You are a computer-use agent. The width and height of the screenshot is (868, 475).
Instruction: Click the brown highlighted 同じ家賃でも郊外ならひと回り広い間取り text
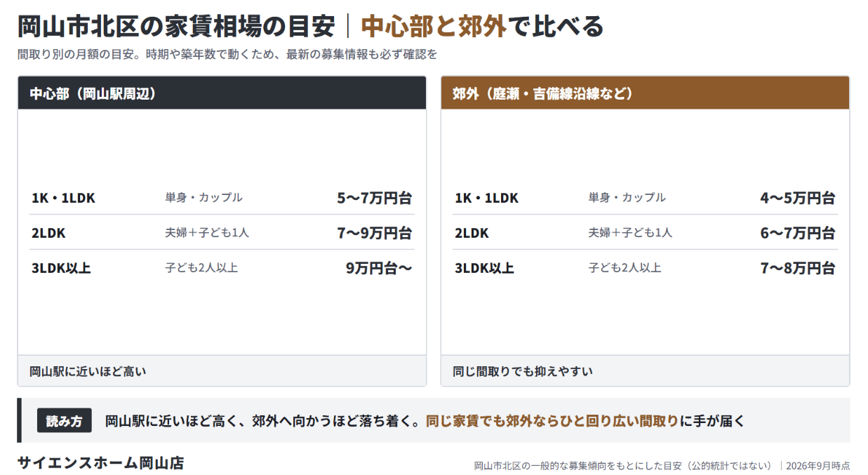point(552,421)
